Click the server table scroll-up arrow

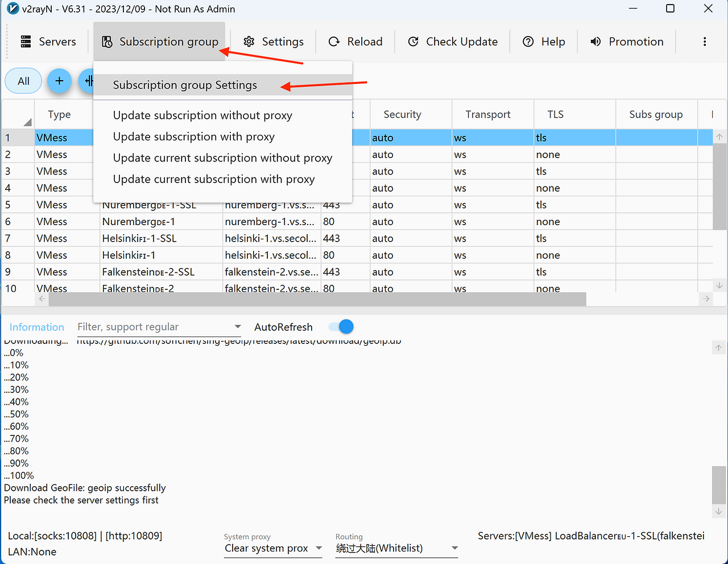point(719,137)
